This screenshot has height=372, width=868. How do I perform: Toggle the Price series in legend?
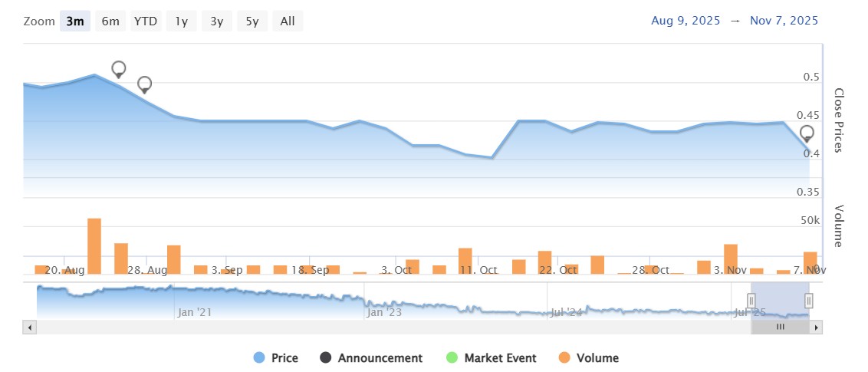[276, 358]
